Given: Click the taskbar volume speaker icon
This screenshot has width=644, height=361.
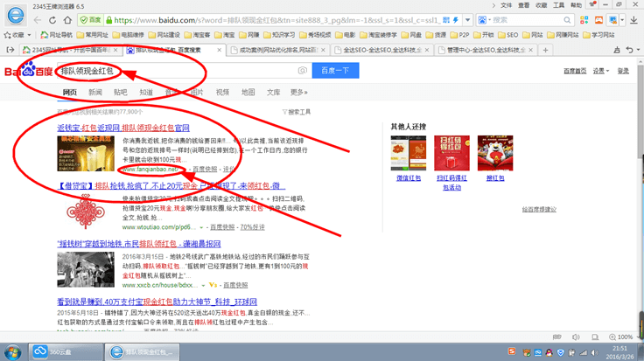Looking at the screenshot, I should pos(594,352).
